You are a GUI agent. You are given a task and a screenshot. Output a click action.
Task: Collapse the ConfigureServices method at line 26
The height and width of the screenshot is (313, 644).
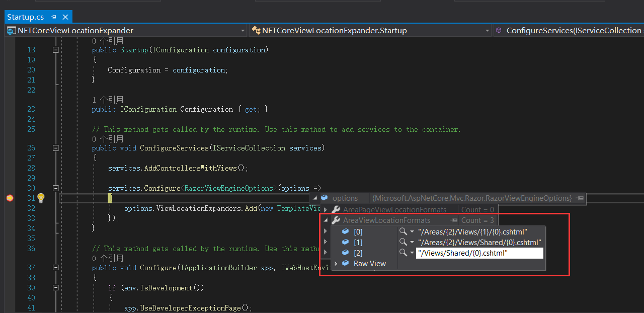[55, 148]
